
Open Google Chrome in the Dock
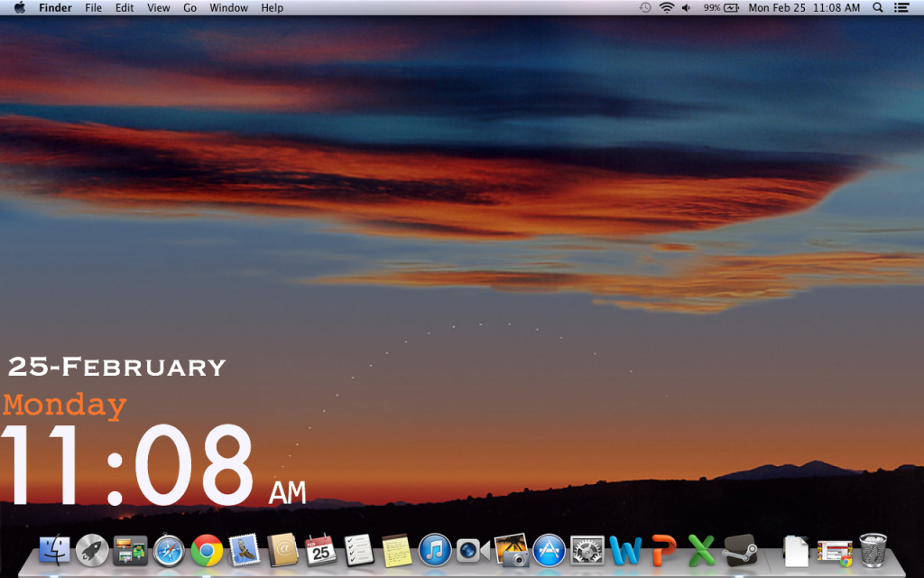point(207,548)
